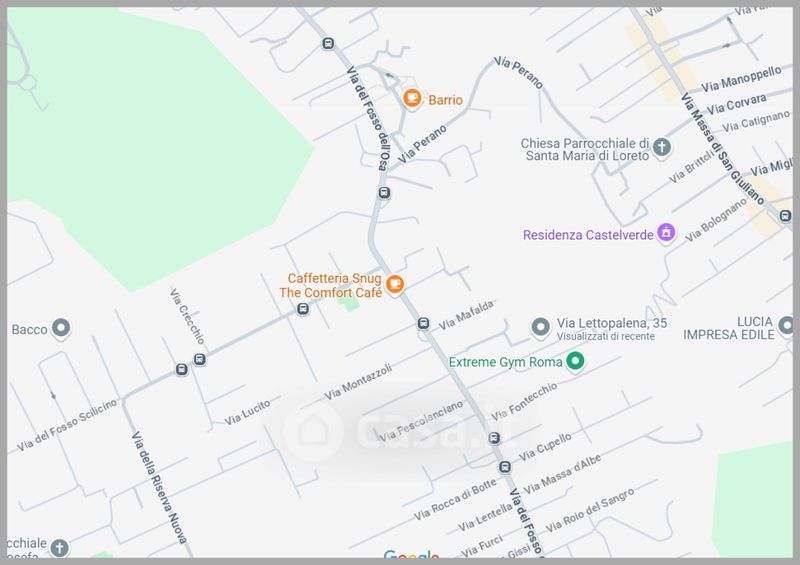
Task: Click the church marker at bottom-left corner
Action: pyautogui.click(x=60, y=548)
